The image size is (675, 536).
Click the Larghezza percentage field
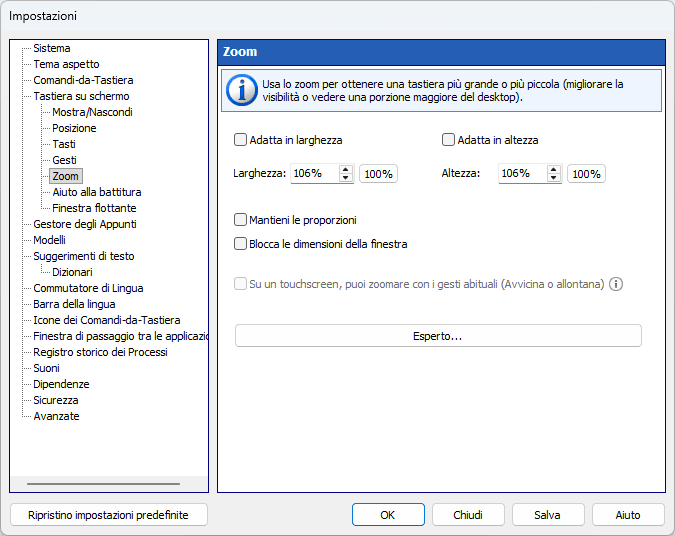pyautogui.click(x=315, y=174)
